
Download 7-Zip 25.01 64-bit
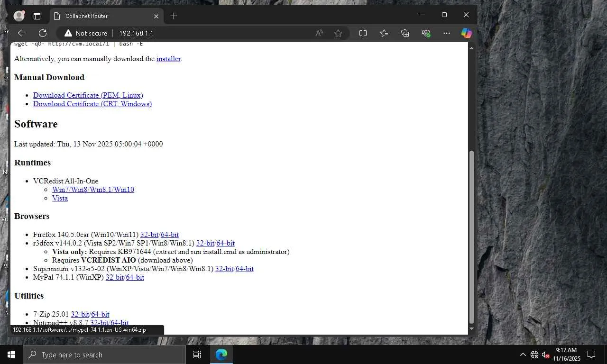click(101, 314)
